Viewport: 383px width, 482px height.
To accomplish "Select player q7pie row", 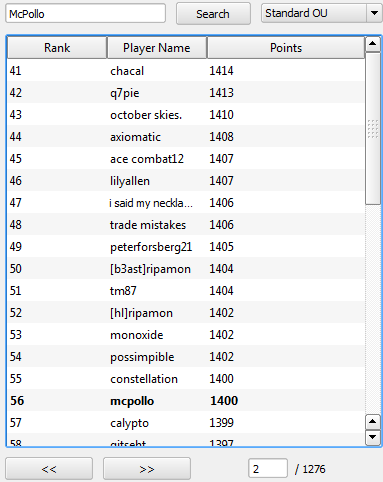I will pos(186,93).
